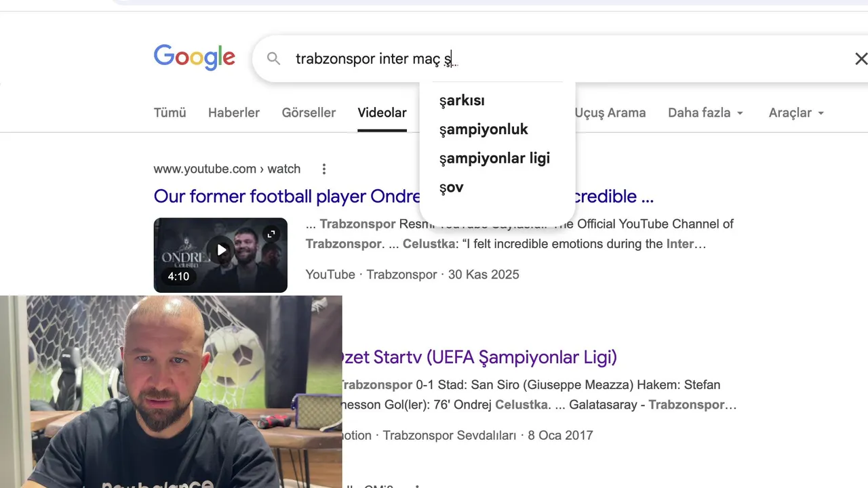
Task: Switch to the Tümü tab
Action: 170,113
